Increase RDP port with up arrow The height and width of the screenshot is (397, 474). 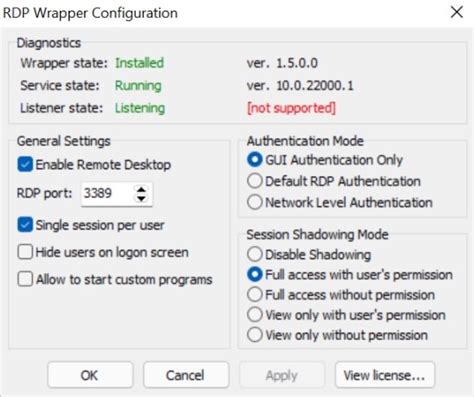(x=141, y=189)
